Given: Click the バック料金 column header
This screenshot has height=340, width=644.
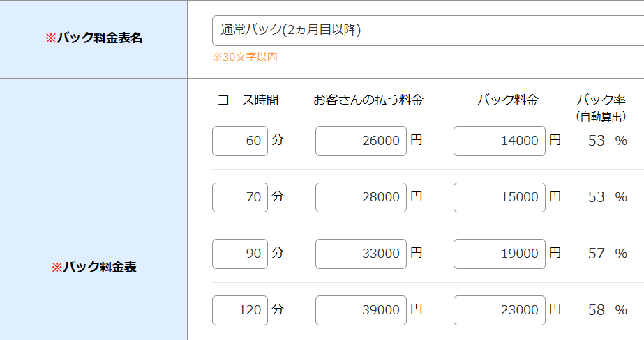Looking at the screenshot, I should tap(508, 100).
